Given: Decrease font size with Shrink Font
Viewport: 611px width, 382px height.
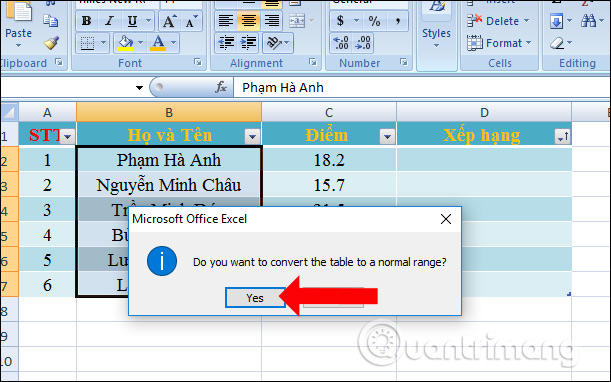Looking at the screenshot, I should click(x=191, y=21).
